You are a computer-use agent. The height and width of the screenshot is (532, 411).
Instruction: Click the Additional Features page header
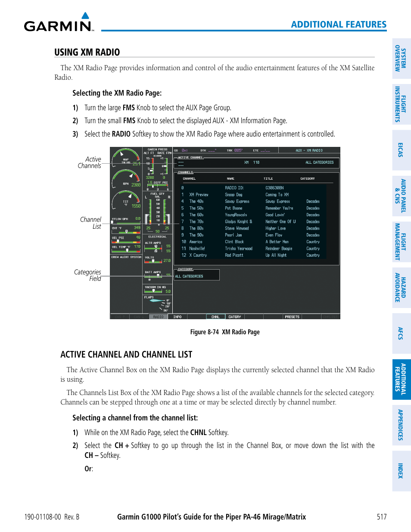[x=339, y=25]
